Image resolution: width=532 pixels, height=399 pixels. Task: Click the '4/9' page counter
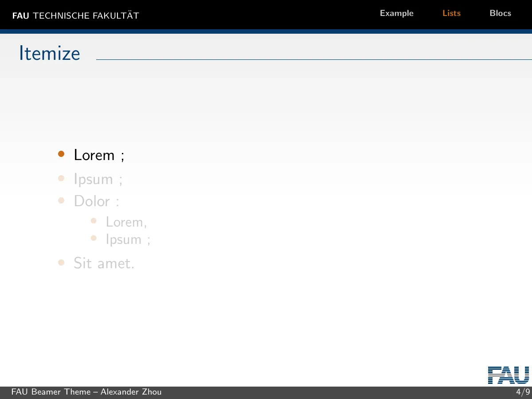pos(523,392)
